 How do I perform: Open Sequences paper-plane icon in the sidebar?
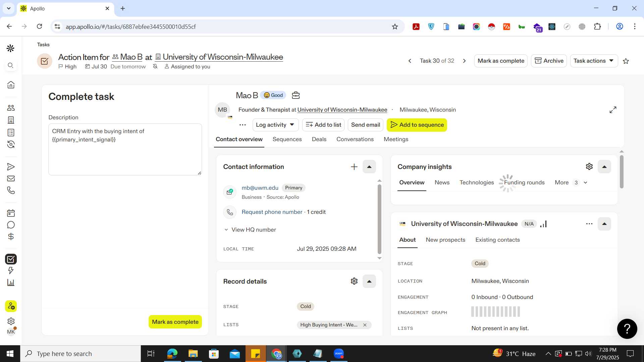coord(11,167)
